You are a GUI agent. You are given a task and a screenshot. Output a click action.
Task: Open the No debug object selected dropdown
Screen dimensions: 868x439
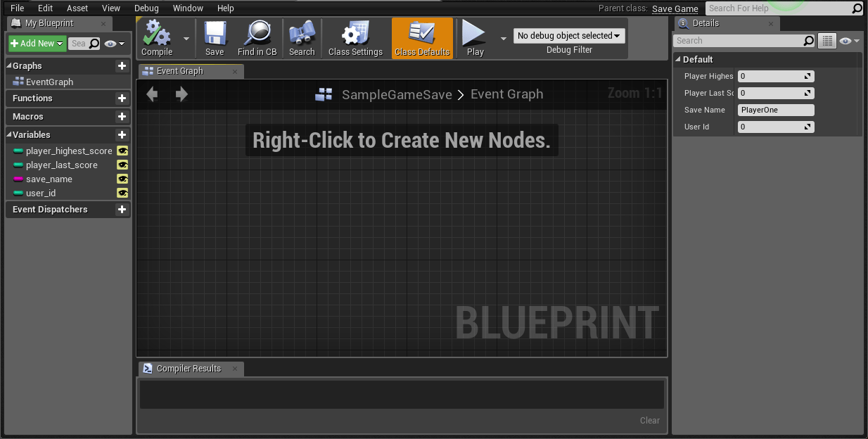click(568, 35)
